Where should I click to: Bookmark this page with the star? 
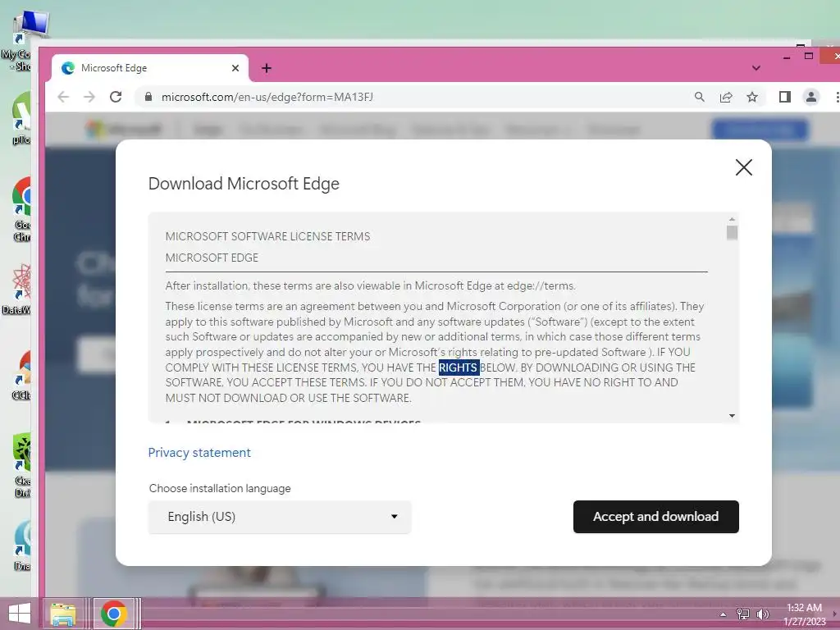point(752,97)
